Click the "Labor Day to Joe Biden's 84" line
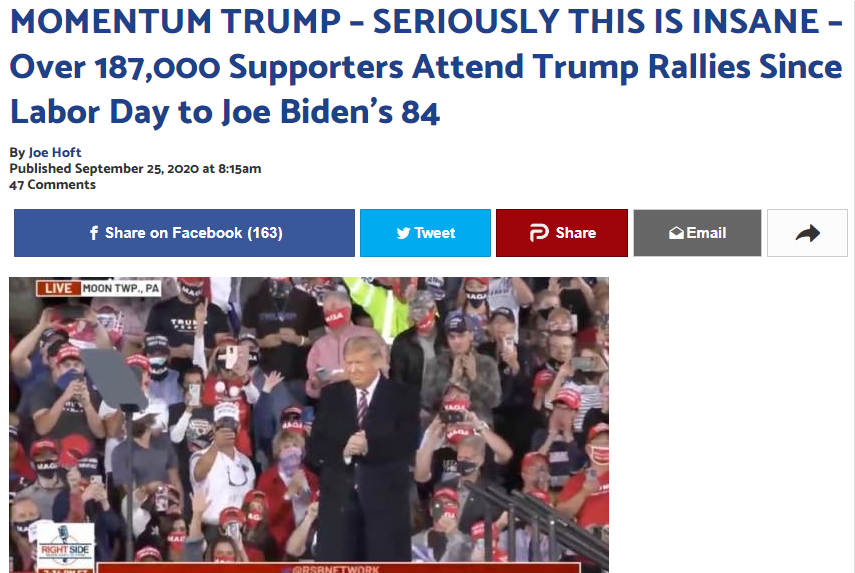 [x=225, y=112]
